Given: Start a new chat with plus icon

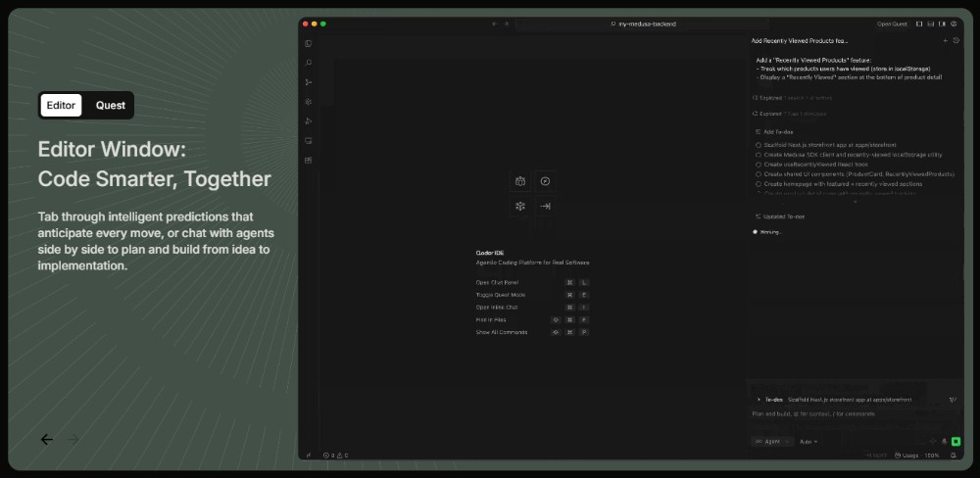Looking at the screenshot, I should coord(945,40).
